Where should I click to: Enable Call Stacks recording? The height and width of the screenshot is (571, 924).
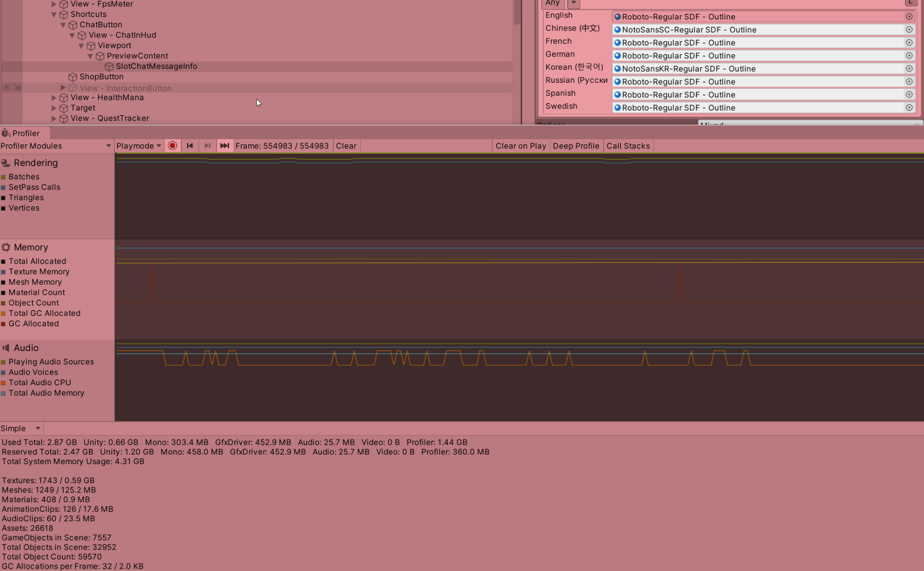tap(628, 146)
